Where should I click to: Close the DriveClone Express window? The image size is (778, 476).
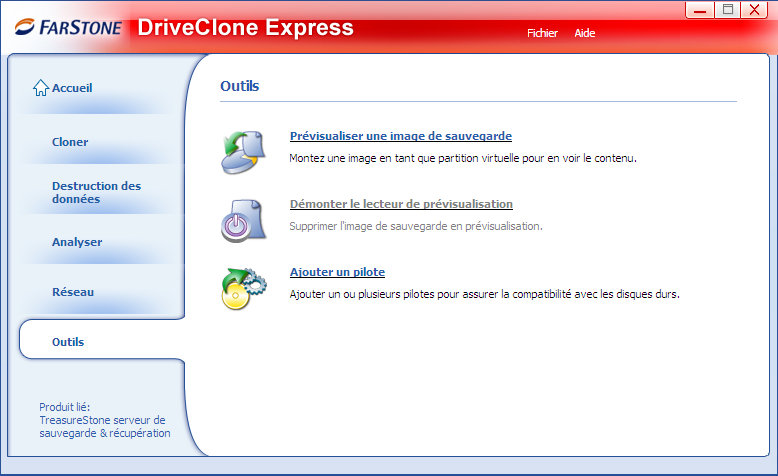click(754, 10)
